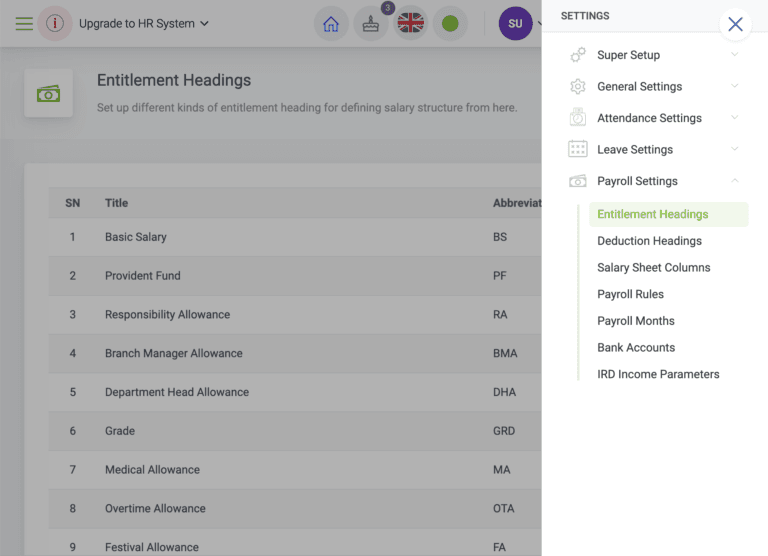Open the SU user avatar
This screenshot has width=768, height=556.
[515, 24]
